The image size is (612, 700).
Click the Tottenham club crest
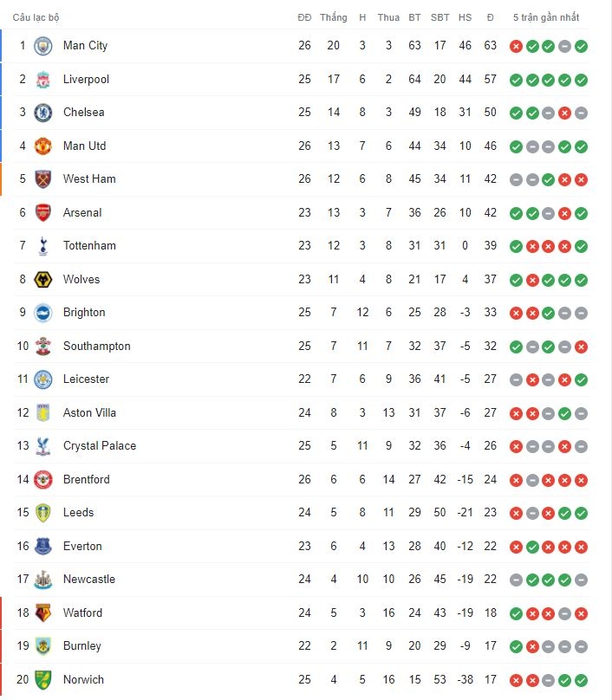pos(43,246)
